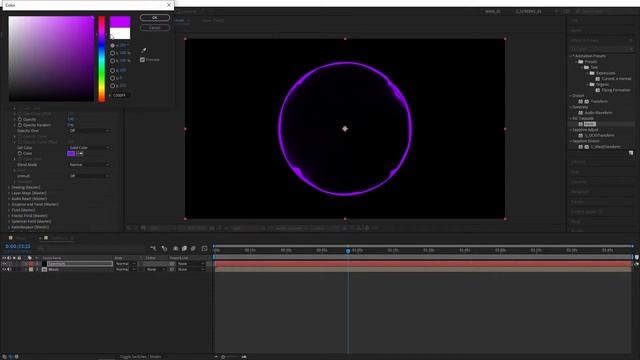640x360 pixels.
Task: Toggle the Opacity stopwatch
Action: point(20,119)
